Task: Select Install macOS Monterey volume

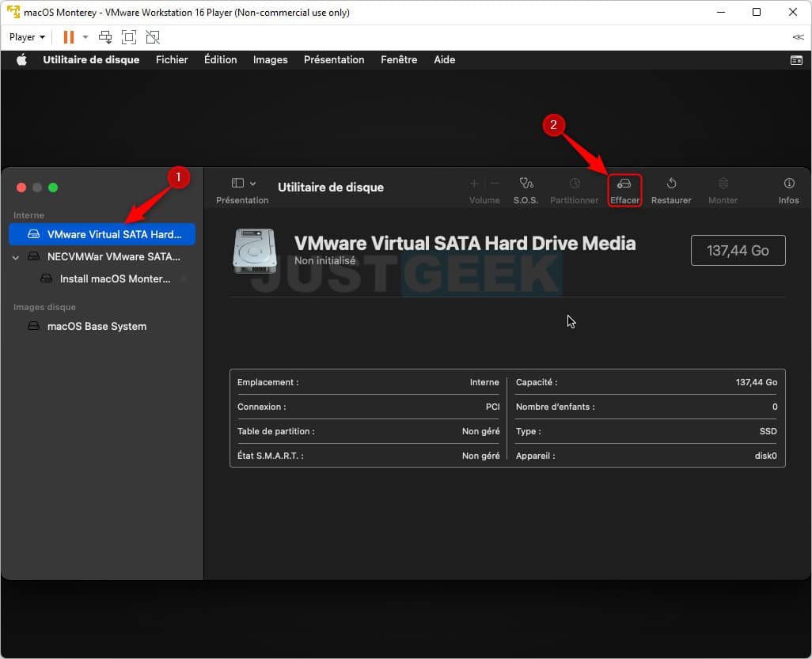Action: (102, 278)
